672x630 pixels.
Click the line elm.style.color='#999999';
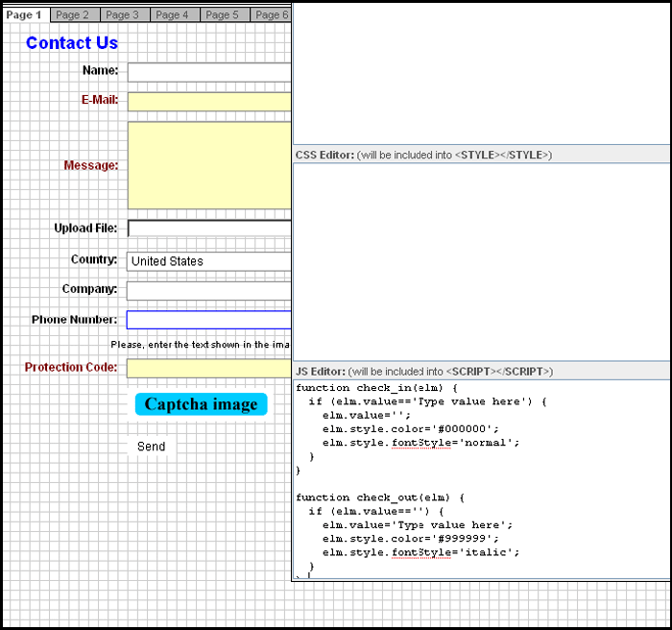pyautogui.click(x=411, y=539)
